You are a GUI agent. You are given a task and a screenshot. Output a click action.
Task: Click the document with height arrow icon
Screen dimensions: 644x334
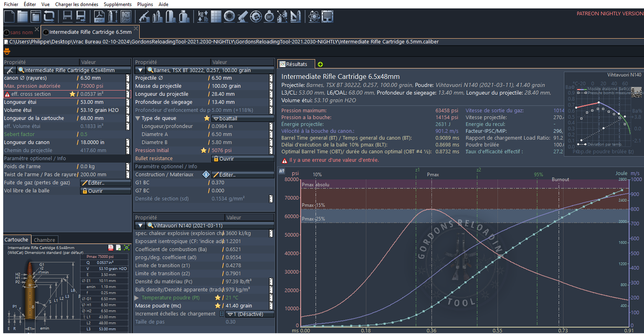pyautogui.click(x=112, y=17)
